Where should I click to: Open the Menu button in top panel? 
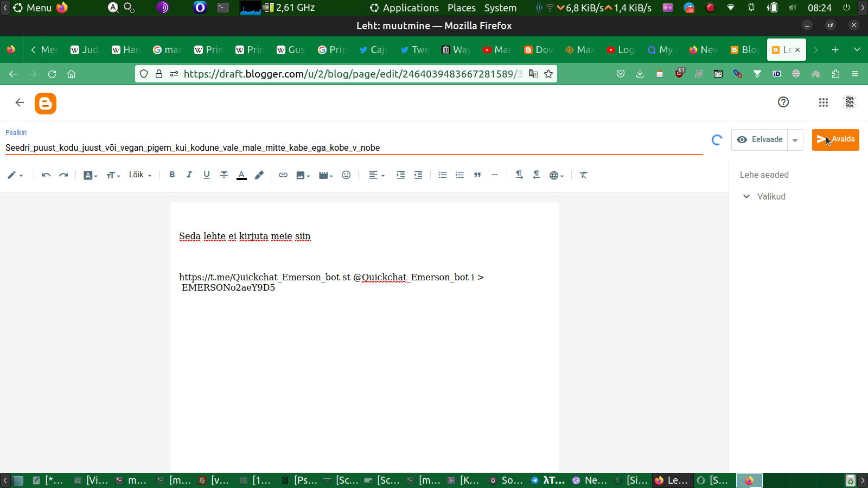pyautogui.click(x=33, y=8)
